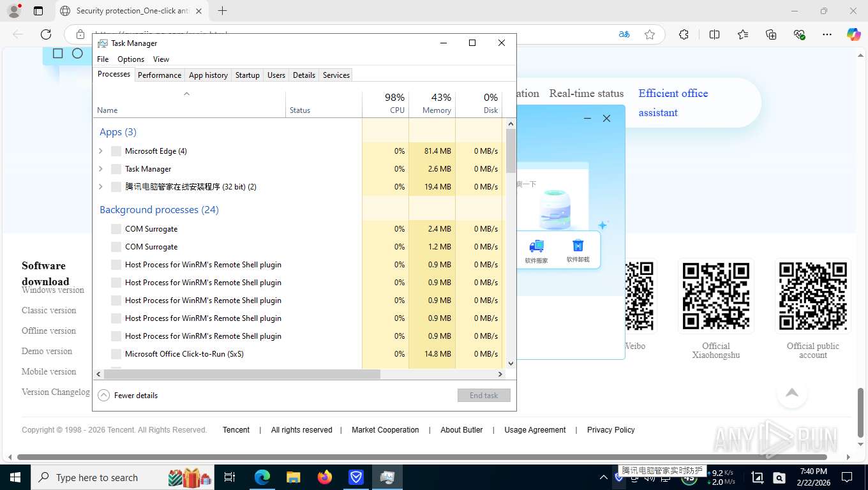The height and width of the screenshot is (490, 868).
Task: Toggle Edge split screen icon
Action: pyautogui.click(x=714, y=34)
